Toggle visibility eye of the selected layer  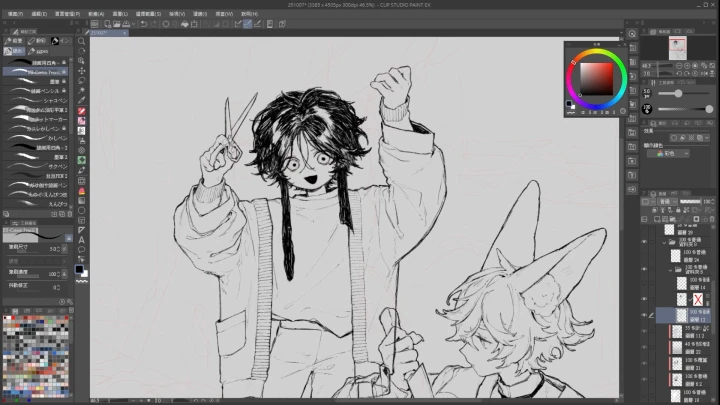[645, 314]
